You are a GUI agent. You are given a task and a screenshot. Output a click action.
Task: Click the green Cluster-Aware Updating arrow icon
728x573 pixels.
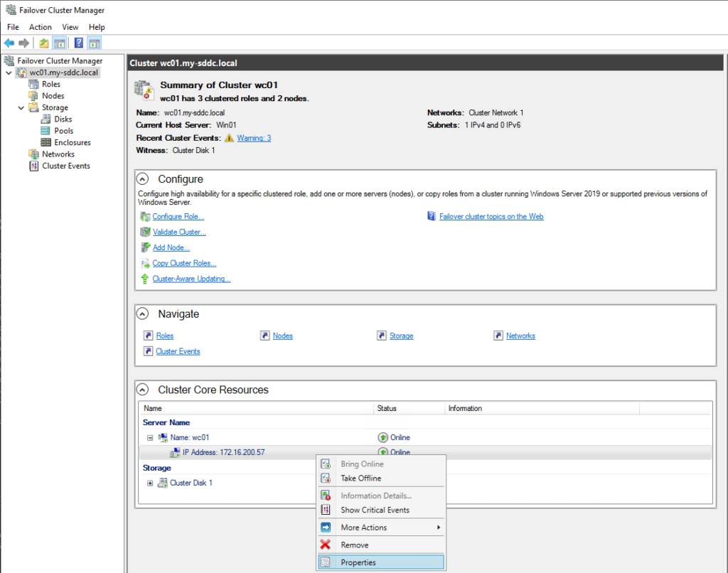pos(146,279)
